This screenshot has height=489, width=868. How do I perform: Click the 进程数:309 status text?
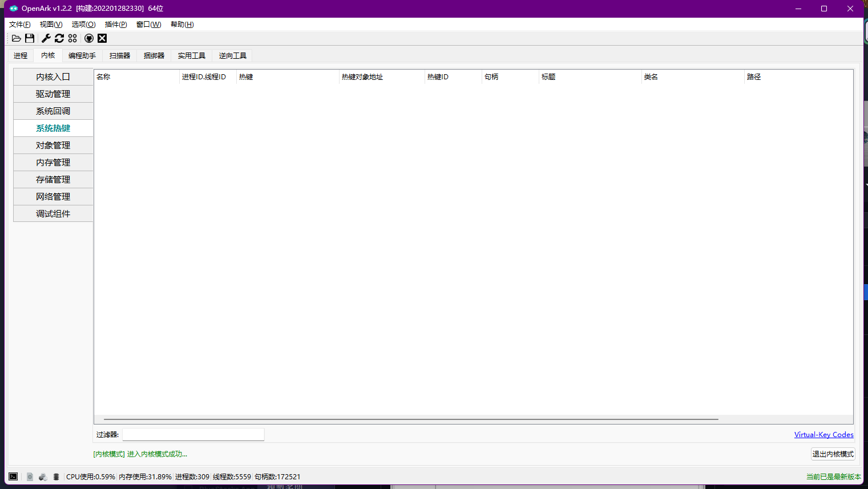click(x=192, y=477)
